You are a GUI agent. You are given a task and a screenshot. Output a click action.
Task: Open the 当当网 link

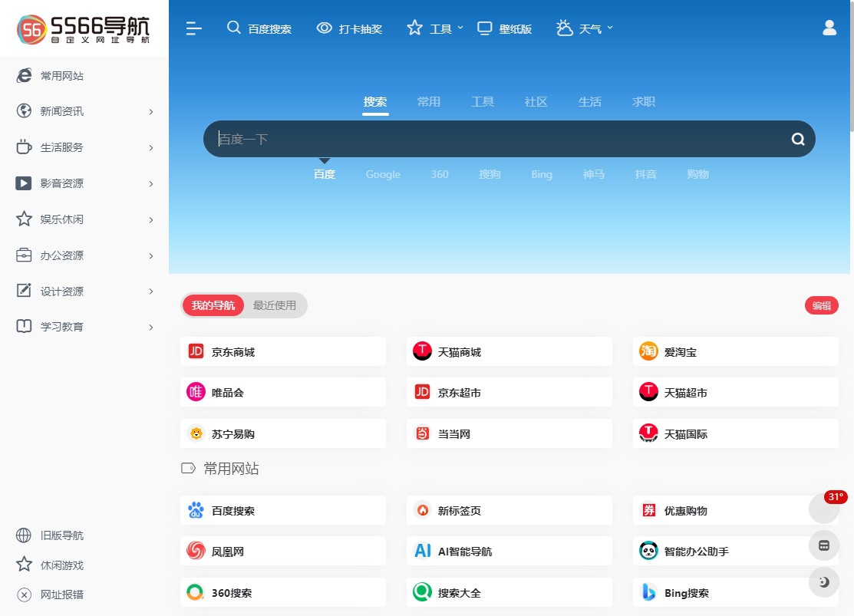tap(509, 433)
